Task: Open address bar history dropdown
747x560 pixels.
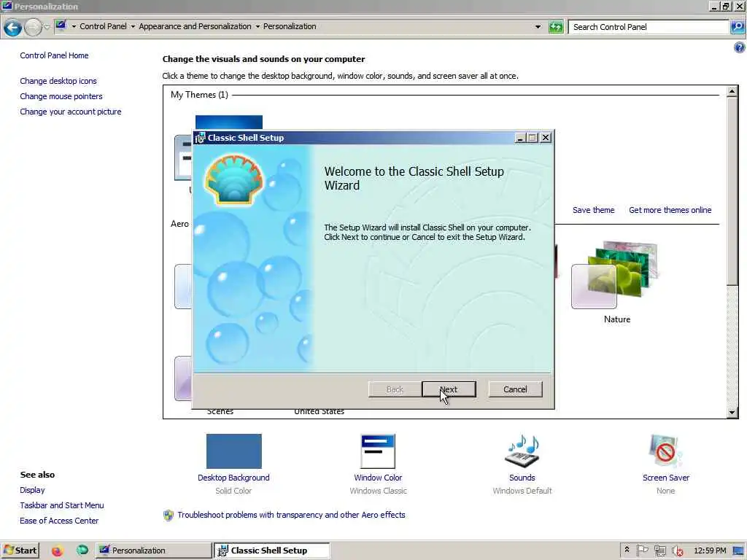Action: [x=538, y=27]
